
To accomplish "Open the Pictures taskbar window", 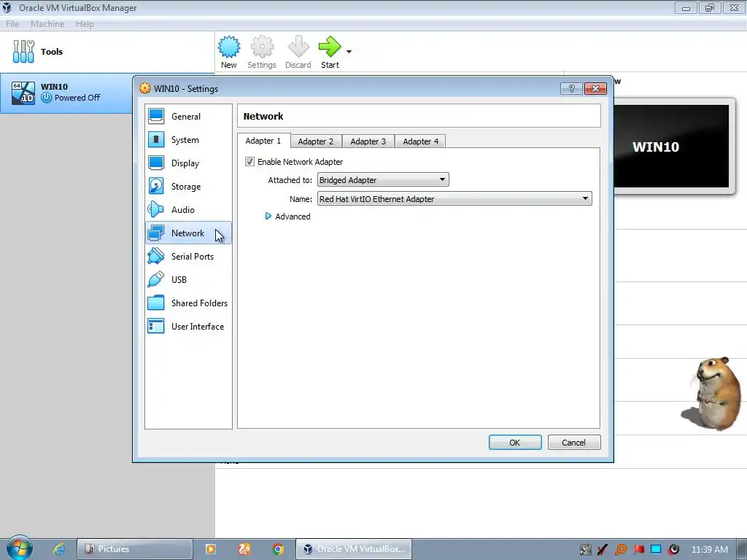I will pyautogui.click(x=135, y=549).
